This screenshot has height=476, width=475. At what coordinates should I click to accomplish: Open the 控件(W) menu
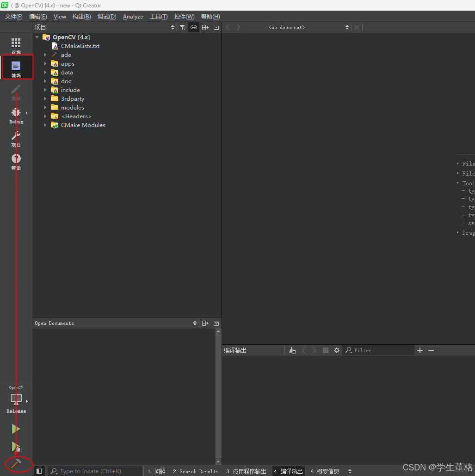(x=184, y=16)
